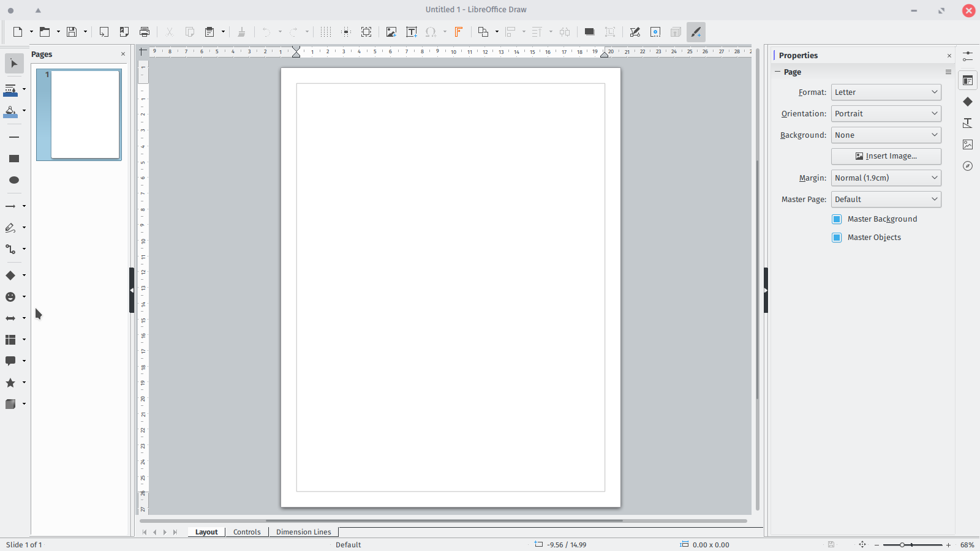Open the sidebar Gallery panel icon
Screen dimensions: 980x551
pyautogui.click(x=968, y=144)
